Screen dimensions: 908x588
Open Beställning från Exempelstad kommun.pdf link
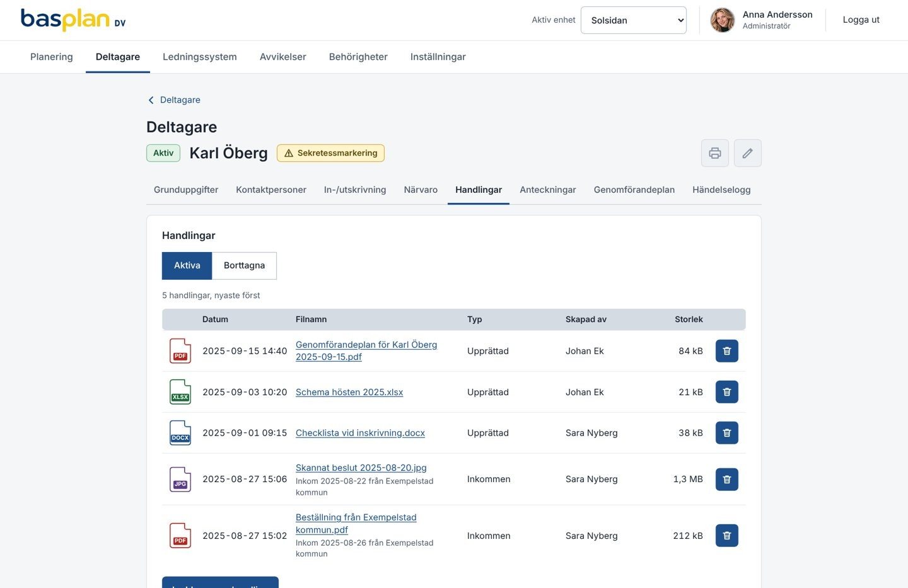coord(356,524)
